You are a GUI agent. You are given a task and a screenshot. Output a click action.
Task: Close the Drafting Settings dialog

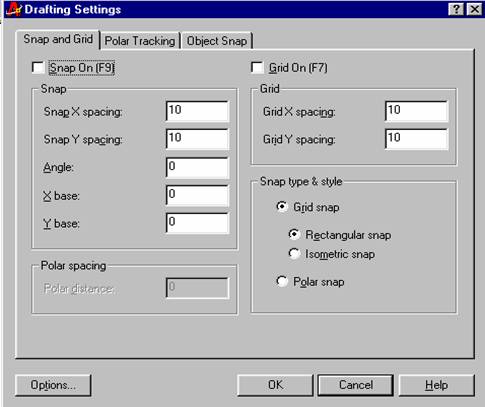tap(474, 9)
